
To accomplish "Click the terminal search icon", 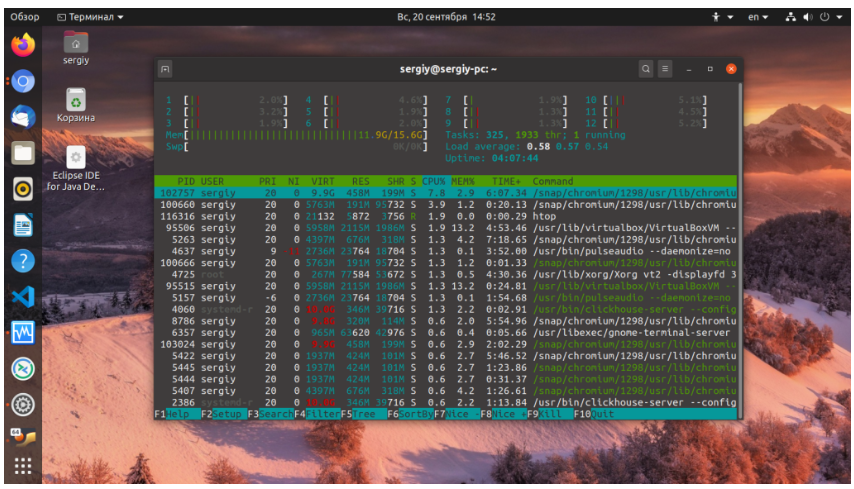I will tap(645, 69).
